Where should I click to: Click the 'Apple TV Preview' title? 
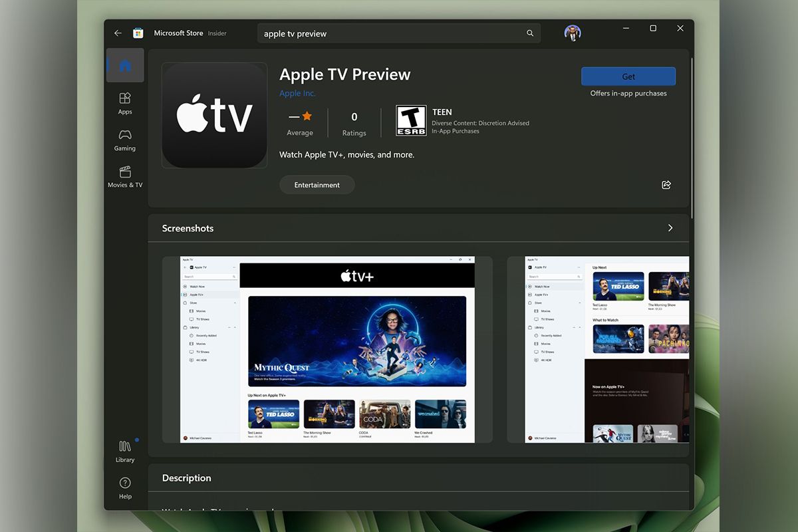345,74
